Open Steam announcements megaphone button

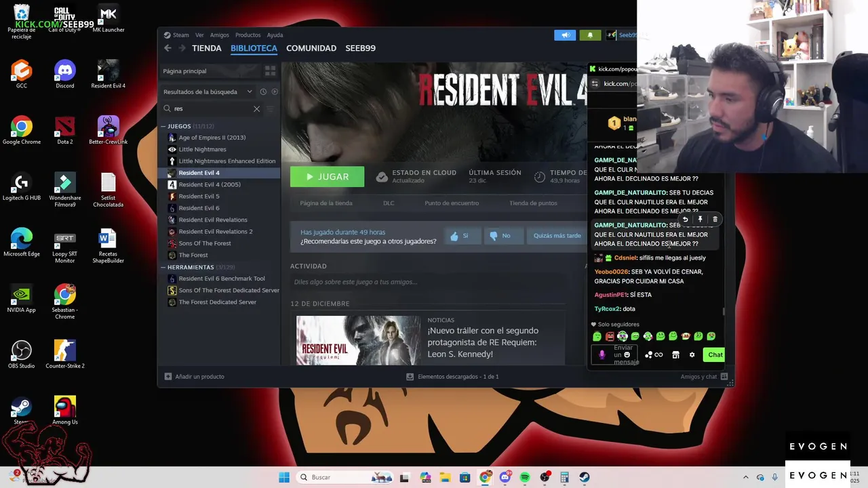pos(565,35)
